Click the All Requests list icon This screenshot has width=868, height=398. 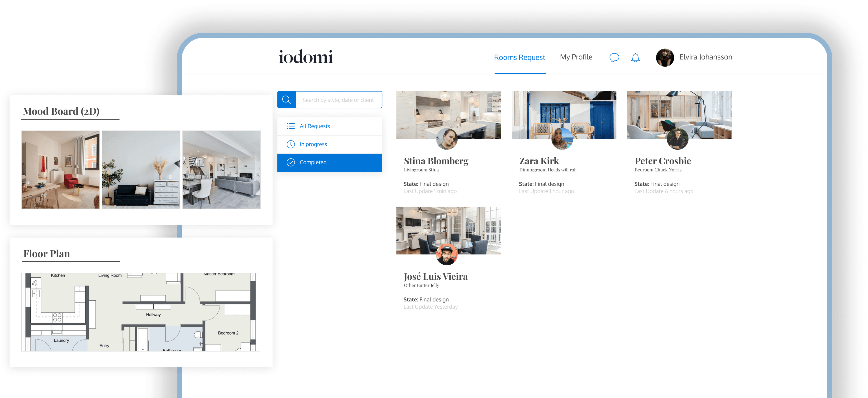click(291, 126)
